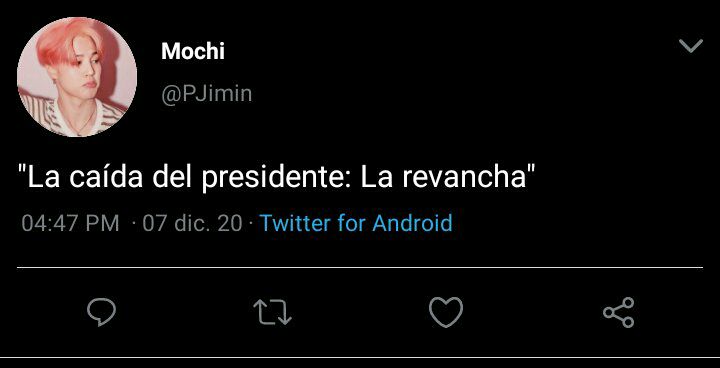Tap the three-node share symbol
The image size is (720, 368).
[x=619, y=312]
